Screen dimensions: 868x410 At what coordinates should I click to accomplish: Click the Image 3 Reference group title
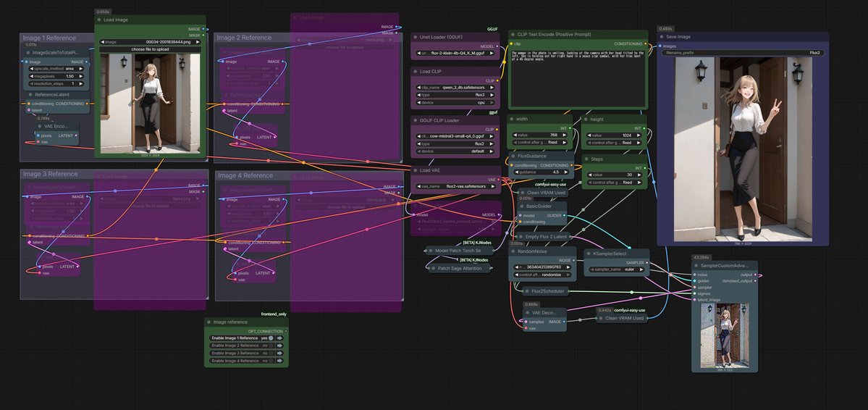[51, 174]
